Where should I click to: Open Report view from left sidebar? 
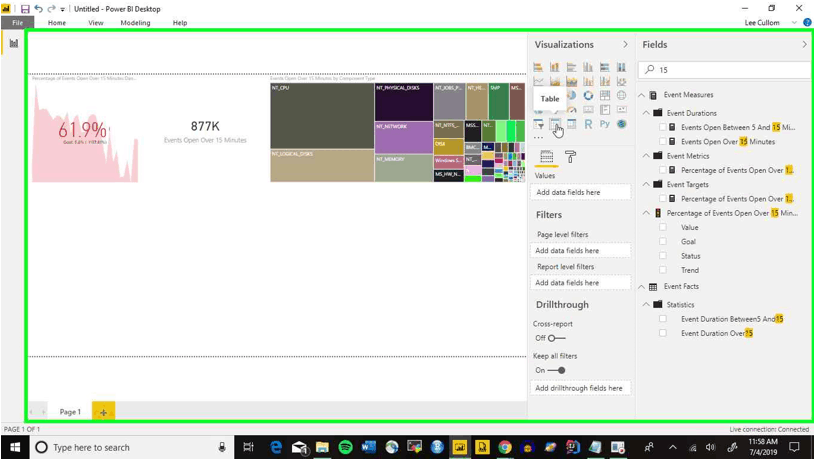[x=14, y=43]
